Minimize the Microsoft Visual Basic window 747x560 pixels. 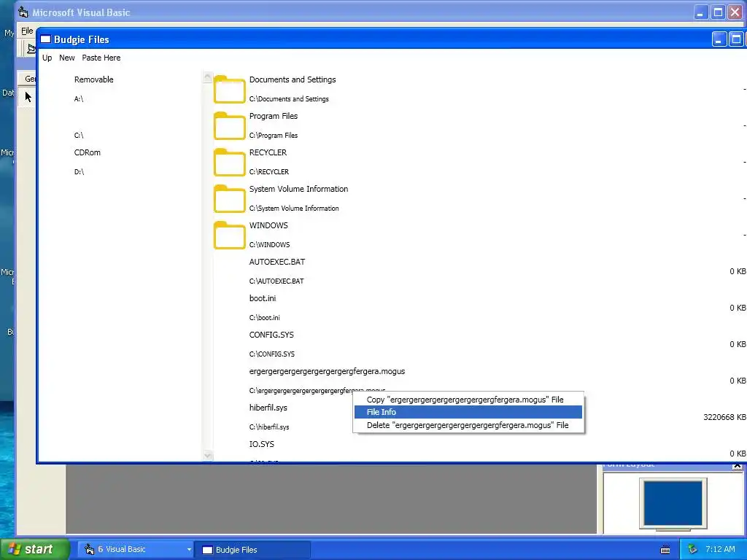[700, 12]
